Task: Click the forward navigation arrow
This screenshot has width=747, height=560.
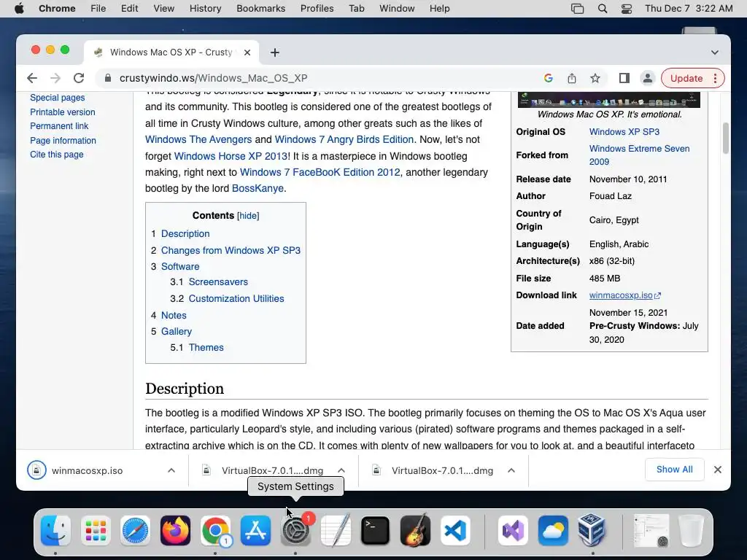Action: tap(55, 78)
